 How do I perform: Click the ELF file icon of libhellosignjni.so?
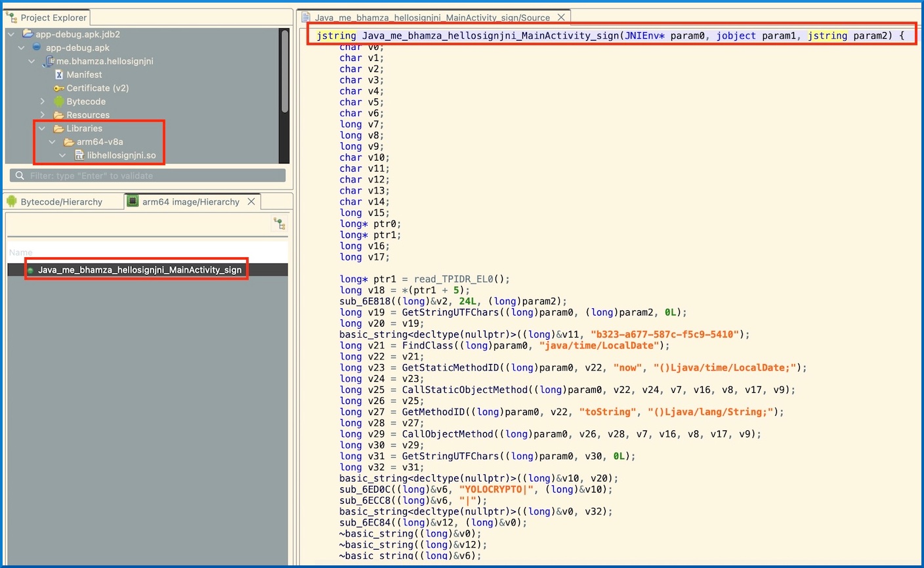79,155
